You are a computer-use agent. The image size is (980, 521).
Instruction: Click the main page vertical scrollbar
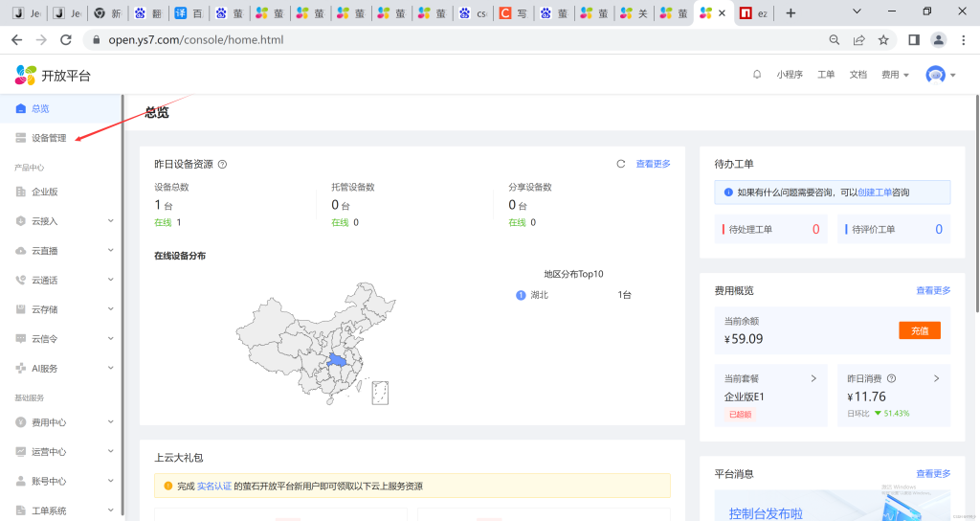click(977, 203)
